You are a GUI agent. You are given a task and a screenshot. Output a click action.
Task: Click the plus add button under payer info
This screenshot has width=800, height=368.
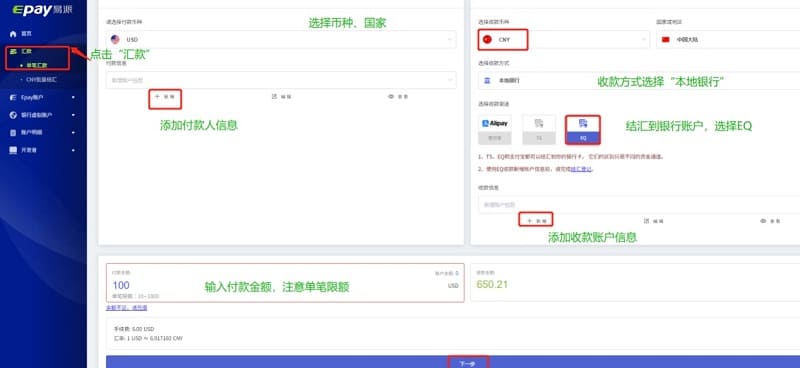[165, 96]
